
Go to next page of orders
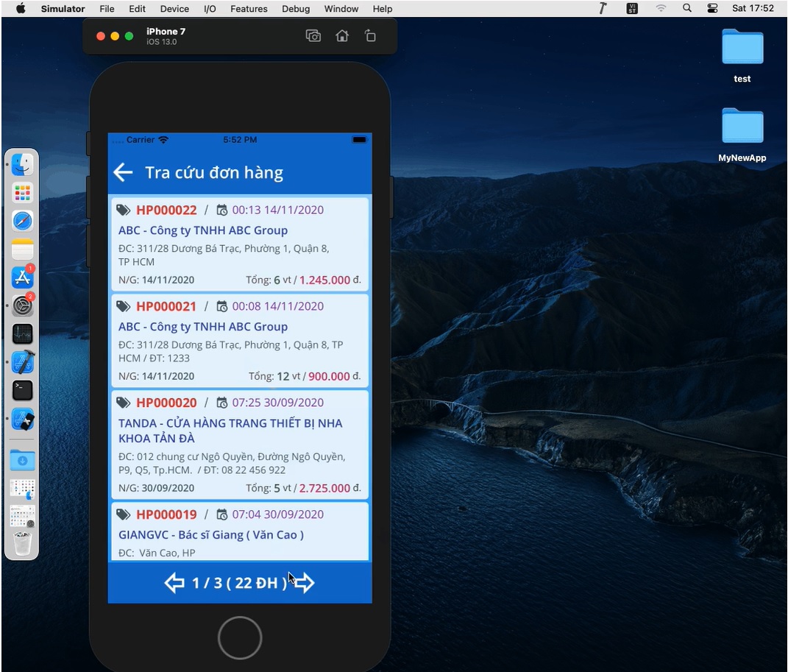tap(304, 583)
